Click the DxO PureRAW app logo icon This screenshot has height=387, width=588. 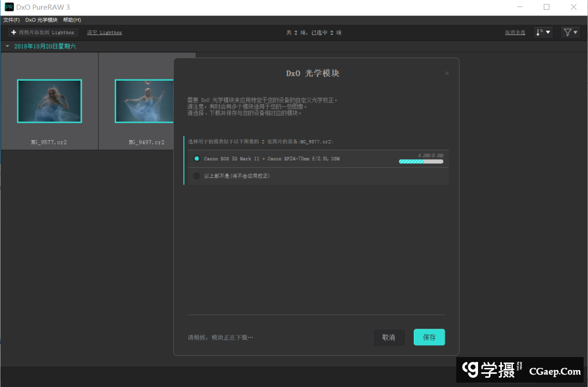coord(9,7)
